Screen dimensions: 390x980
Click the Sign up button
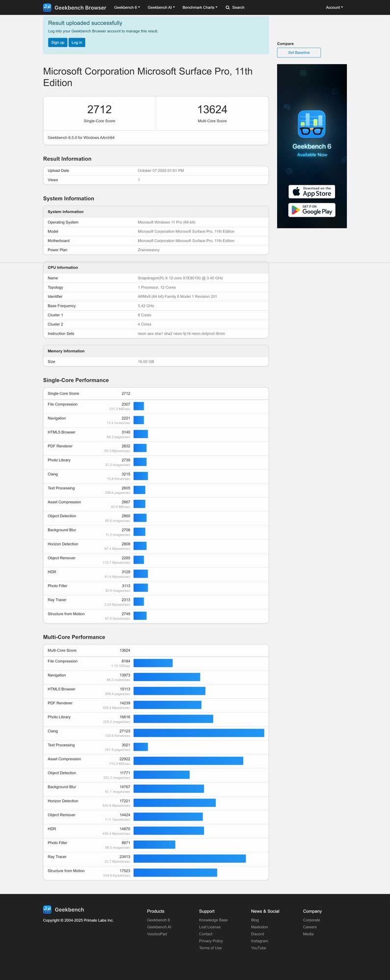pyautogui.click(x=57, y=43)
